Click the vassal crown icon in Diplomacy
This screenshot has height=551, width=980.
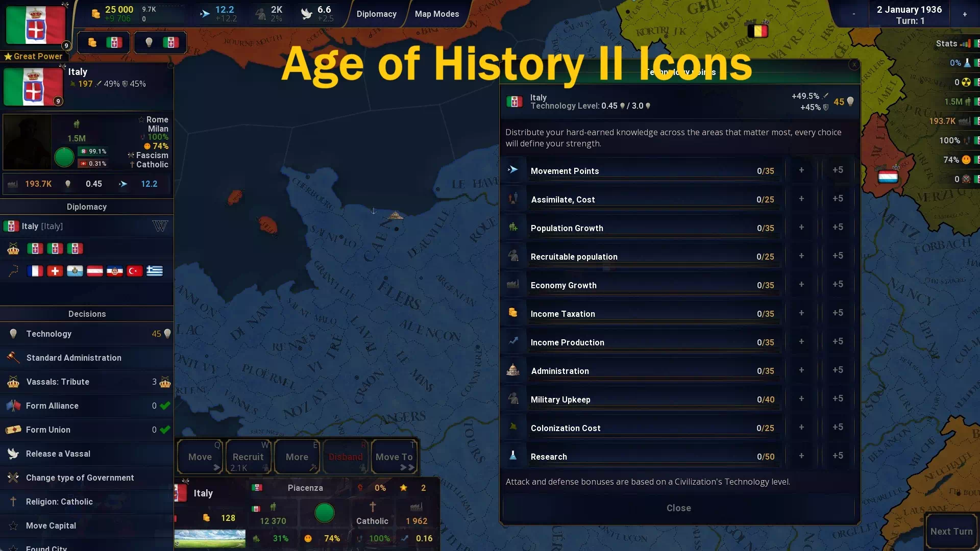pyautogui.click(x=13, y=249)
